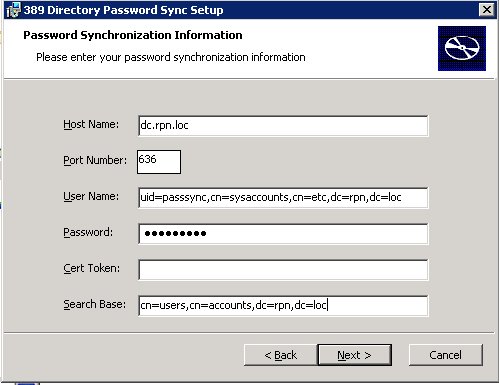
Task: Go to the previous step with Back
Action: (280, 355)
